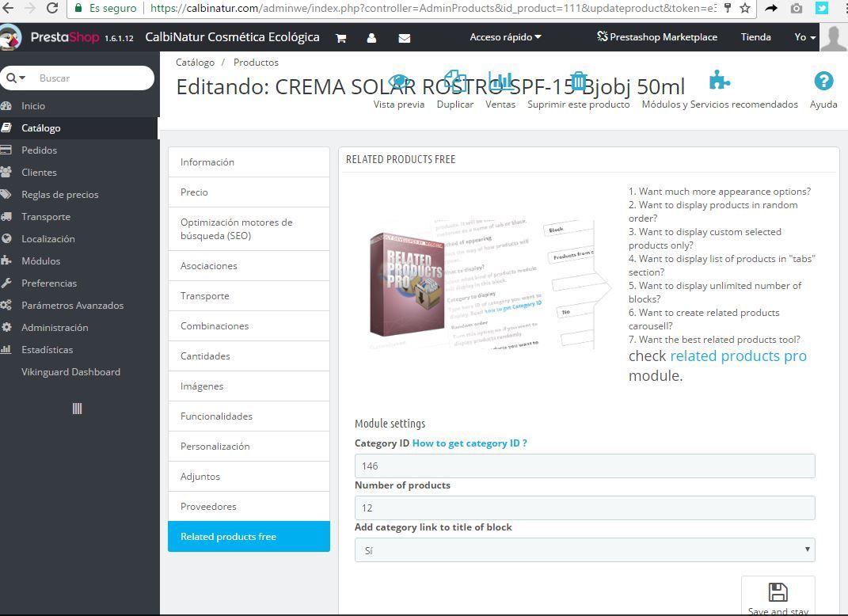
Task: Open the Add category link Sí dropdown
Action: click(584, 550)
